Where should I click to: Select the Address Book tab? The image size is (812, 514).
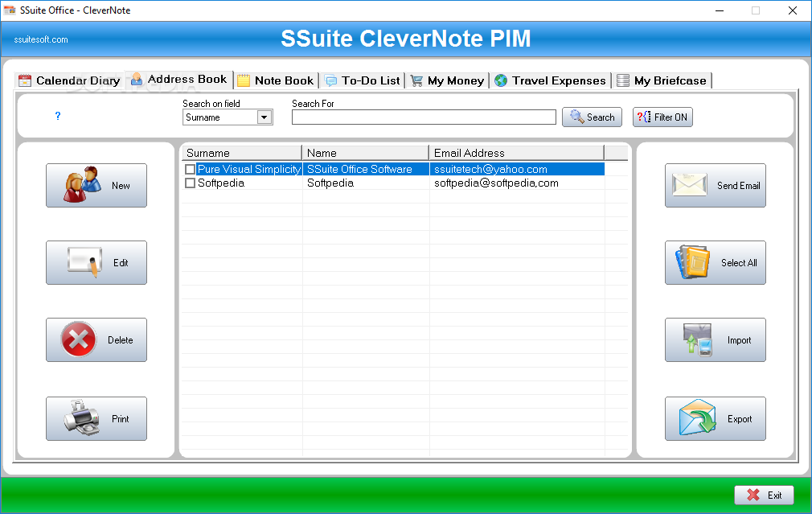tap(178, 80)
